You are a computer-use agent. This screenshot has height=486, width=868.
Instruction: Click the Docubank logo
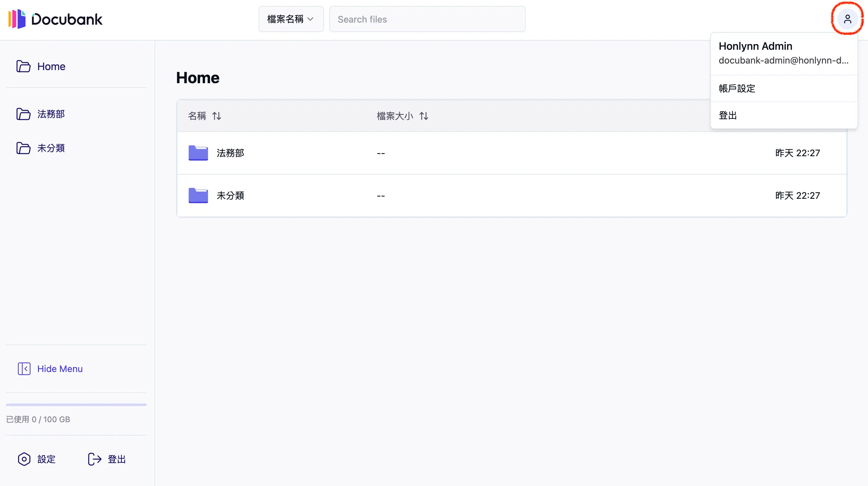[55, 19]
